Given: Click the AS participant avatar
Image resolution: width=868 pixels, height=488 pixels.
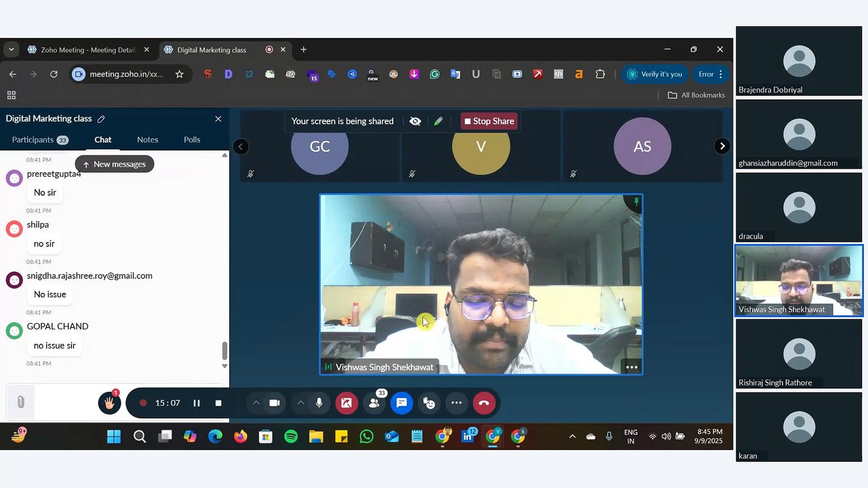Looking at the screenshot, I should 642,146.
